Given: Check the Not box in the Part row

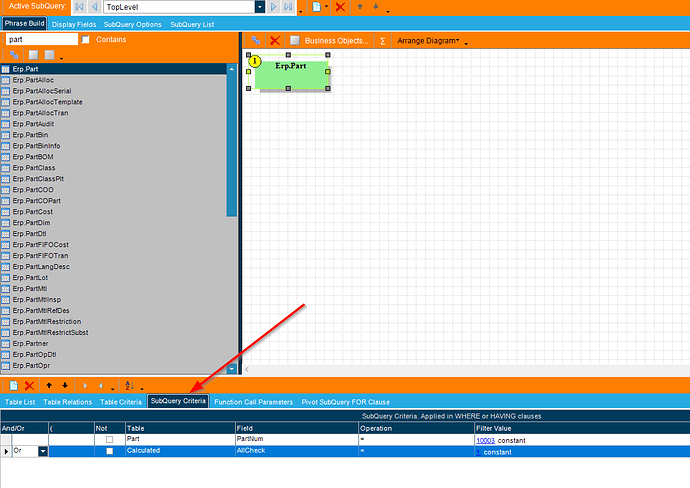Looking at the screenshot, I should pos(110,439).
